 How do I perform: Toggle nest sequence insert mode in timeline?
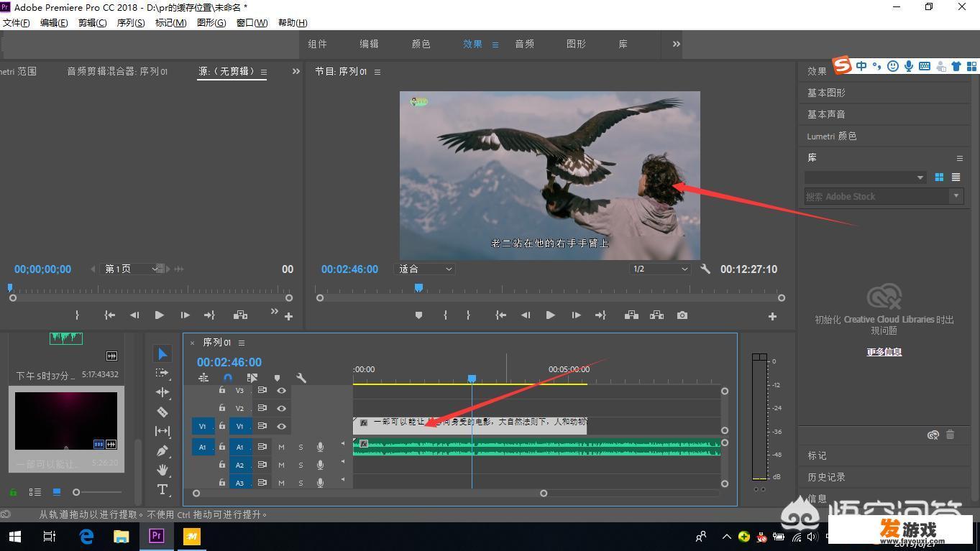(x=203, y=378)
